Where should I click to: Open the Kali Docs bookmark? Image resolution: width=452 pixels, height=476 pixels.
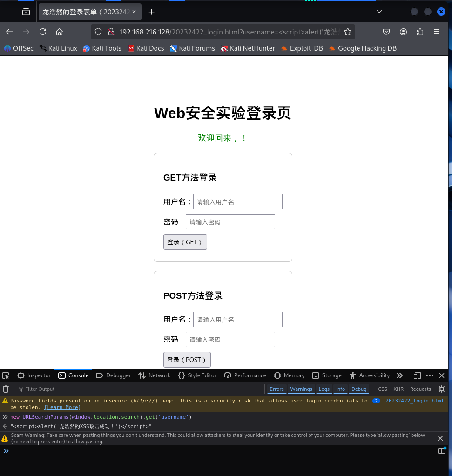pos(146,48)
